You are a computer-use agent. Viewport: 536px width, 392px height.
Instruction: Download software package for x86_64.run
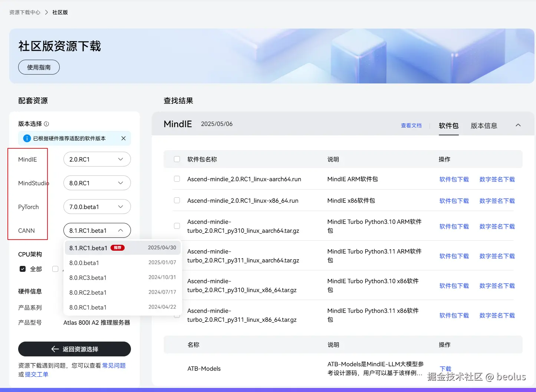coord(454,201)
